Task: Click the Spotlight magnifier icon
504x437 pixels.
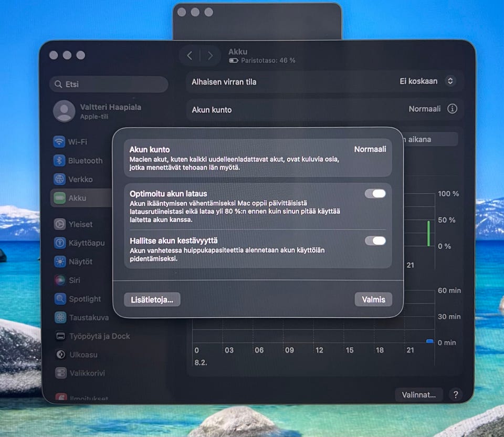Action: click(60, 299)
